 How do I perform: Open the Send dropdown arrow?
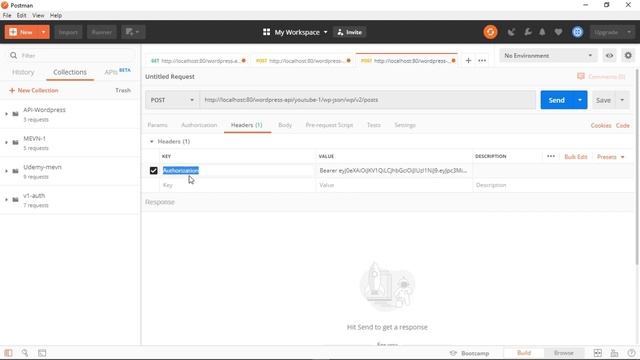[x=580, y=100]
